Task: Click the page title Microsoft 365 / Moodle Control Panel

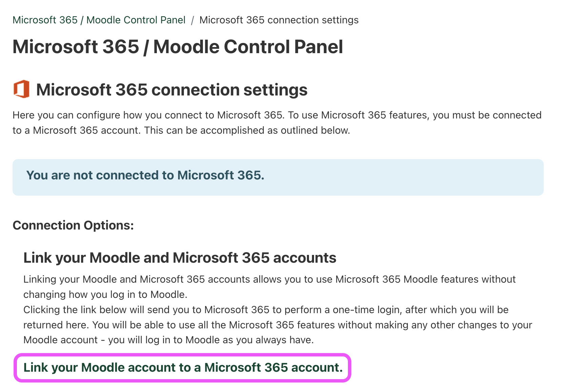Action: [178, 47]
